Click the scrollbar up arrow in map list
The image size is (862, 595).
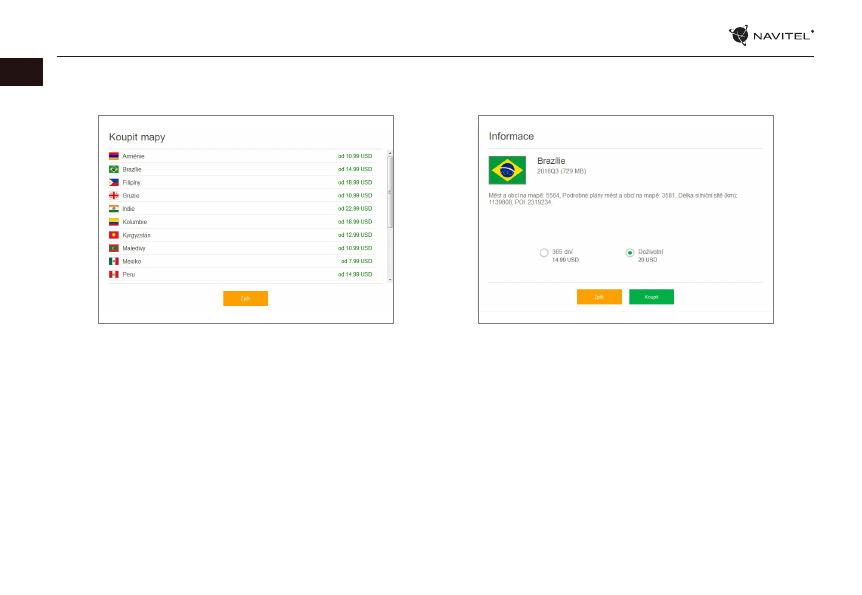click(x=389, y=153)
